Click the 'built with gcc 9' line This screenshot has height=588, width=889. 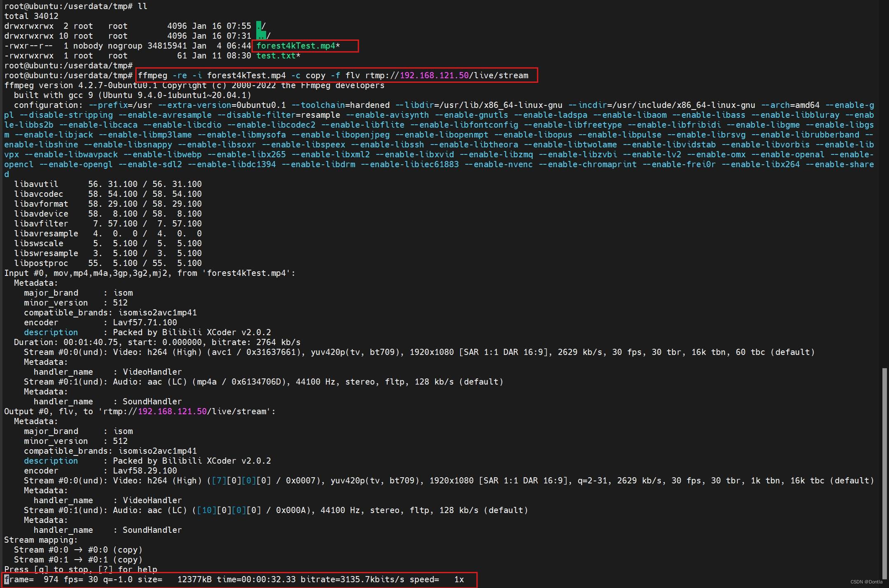pos(133,95)
